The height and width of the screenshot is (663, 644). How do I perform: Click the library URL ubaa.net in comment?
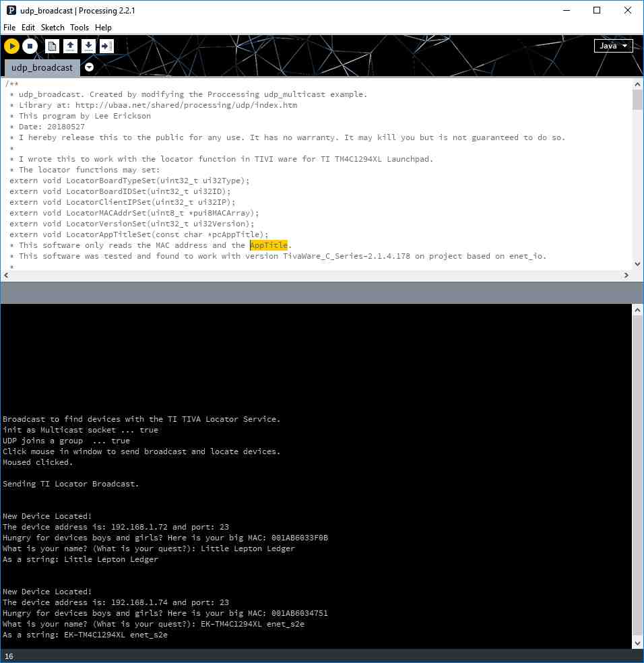(186, 105)
